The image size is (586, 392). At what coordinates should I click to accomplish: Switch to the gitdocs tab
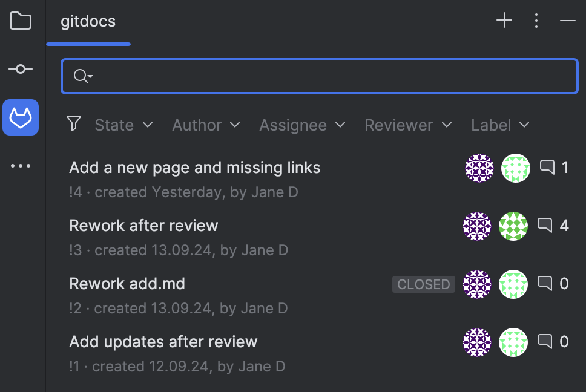point(88,21)
